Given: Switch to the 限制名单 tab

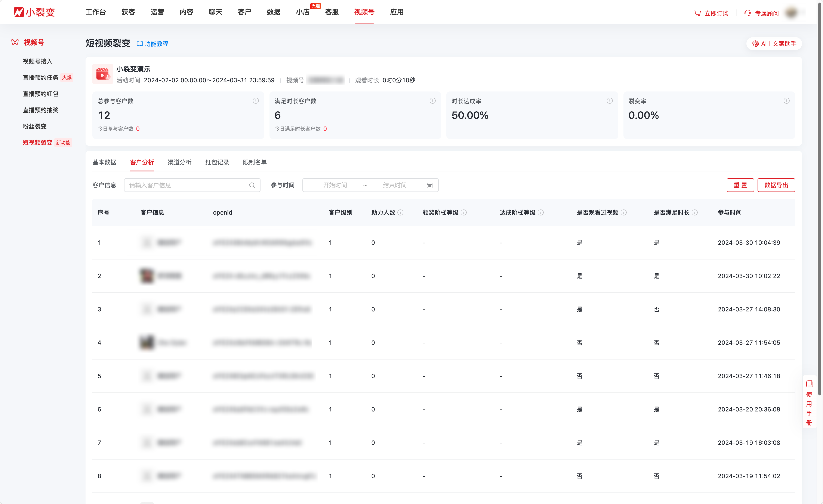Looking at the screenshot, I should (x=255, y=162).
